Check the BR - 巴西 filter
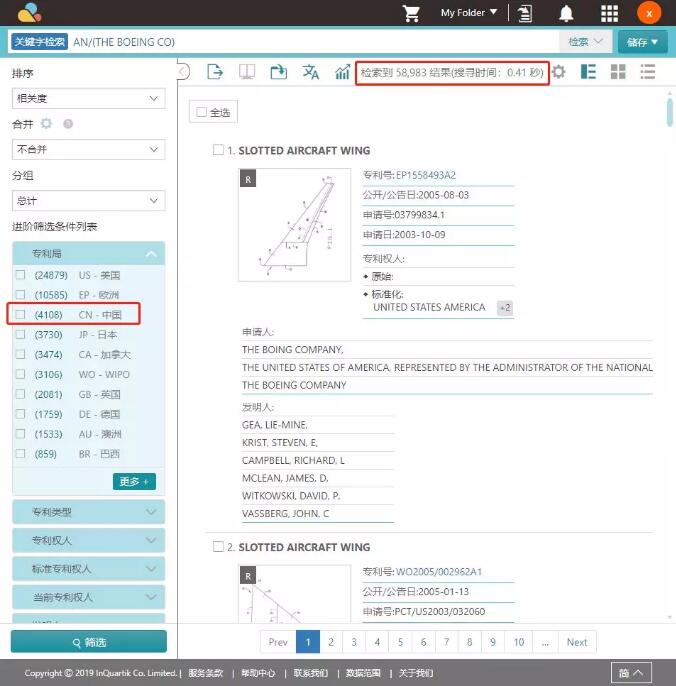Viewport: 676px width, 686px height. [20, 453]
